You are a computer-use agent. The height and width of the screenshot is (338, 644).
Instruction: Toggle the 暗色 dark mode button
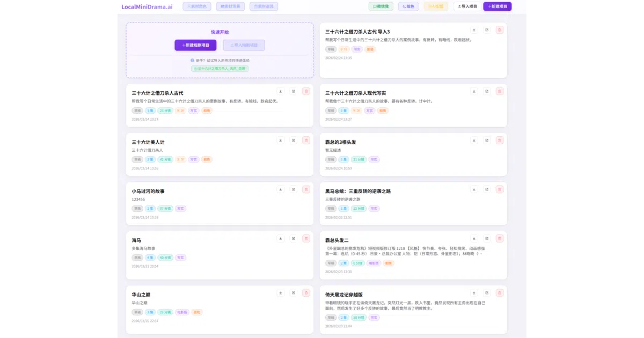tap(408, 6)
